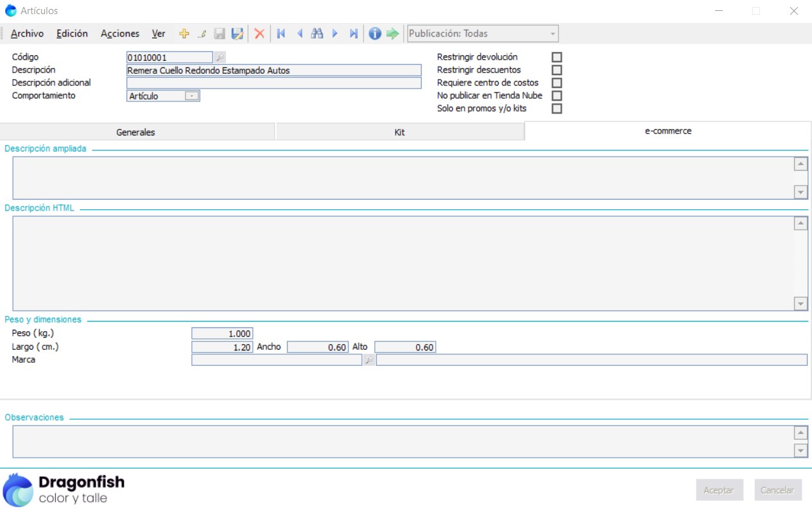
Task: Click the green arrow icon in toolbar
Action: pyautogui.click(x=392, y=34)
